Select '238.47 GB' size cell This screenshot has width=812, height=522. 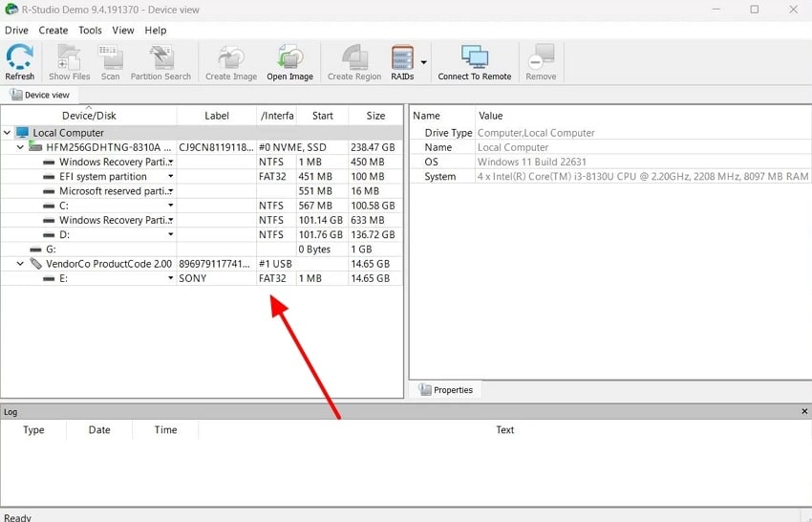(375, 147)
